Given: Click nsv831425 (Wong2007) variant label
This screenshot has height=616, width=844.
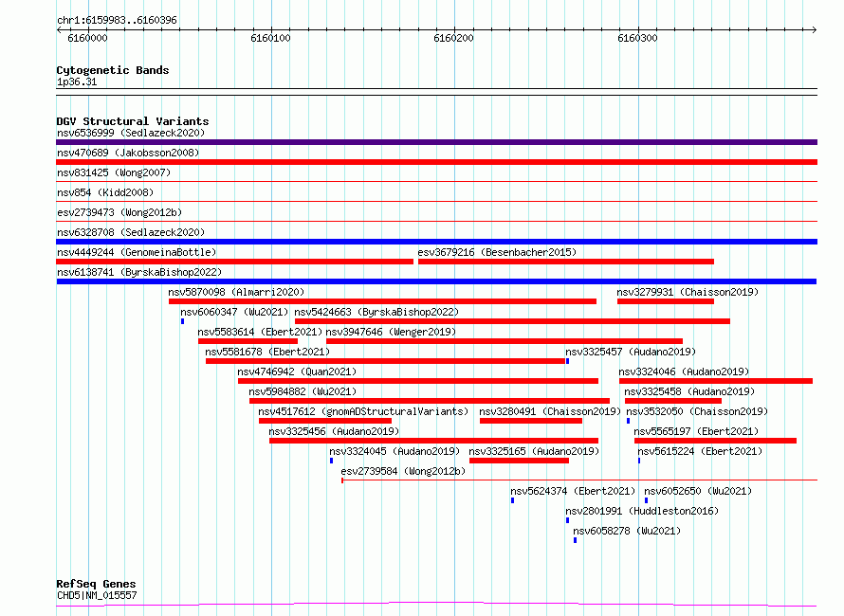Looking at the screenshot, I should coord(114,172).
